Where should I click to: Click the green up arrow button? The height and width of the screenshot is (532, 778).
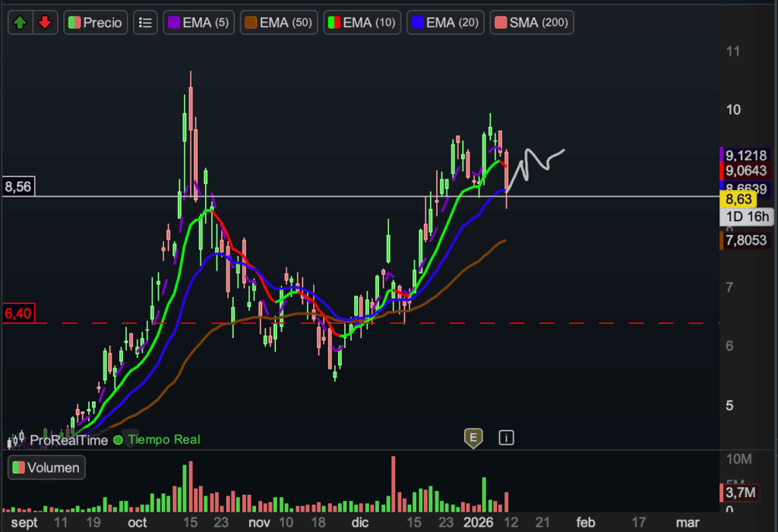(x=20, y=23)
